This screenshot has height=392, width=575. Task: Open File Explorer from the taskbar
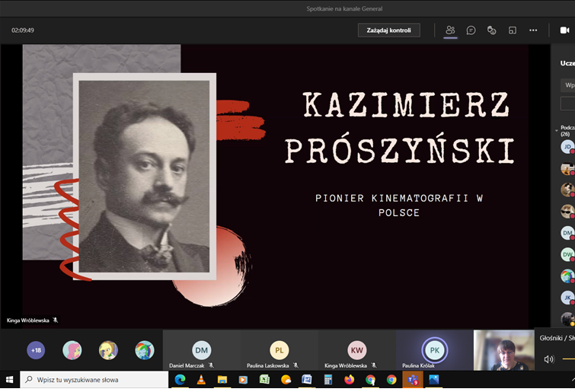222,380
